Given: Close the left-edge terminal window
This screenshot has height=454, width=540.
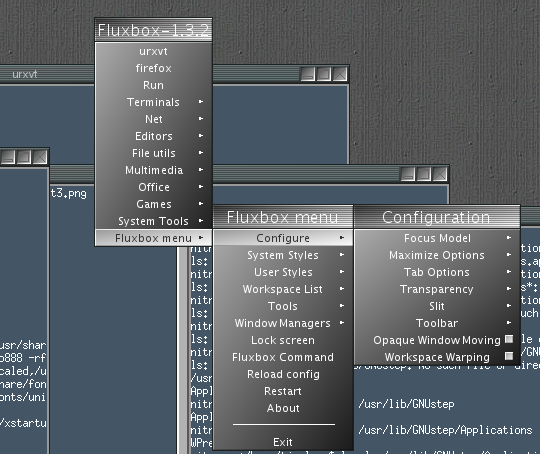Looking at the screenshot, I should pos(40,157).
